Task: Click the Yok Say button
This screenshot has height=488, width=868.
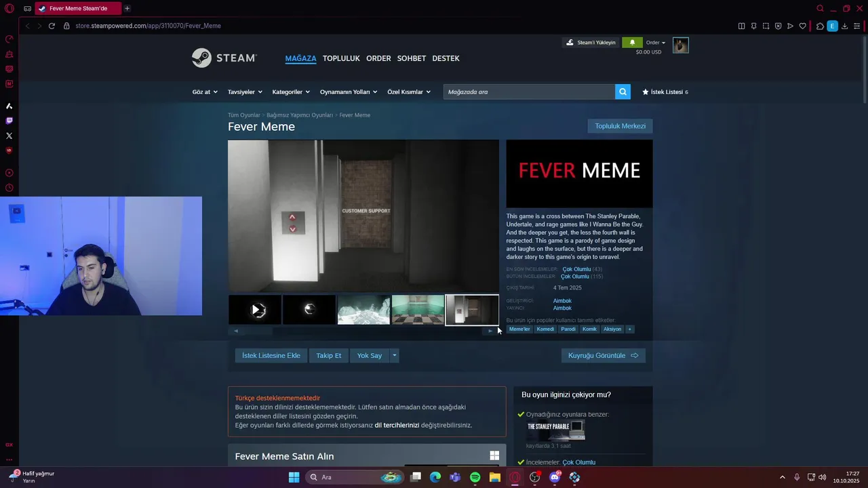Action: [x=370, y=355]
